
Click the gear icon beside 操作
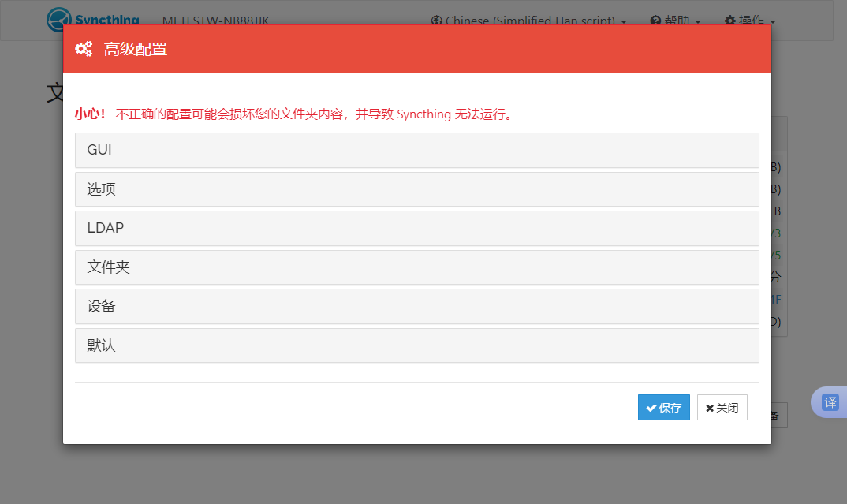(x=729, y=21)
